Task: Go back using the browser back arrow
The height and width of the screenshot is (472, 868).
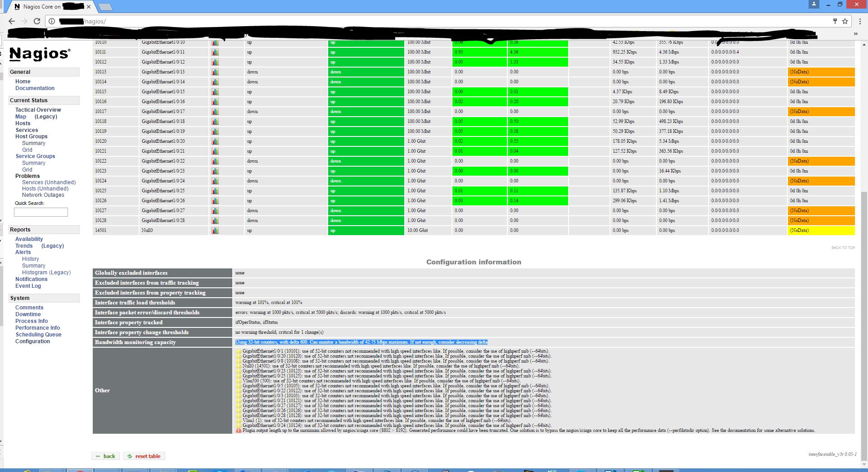Action: tap(12, 21)
